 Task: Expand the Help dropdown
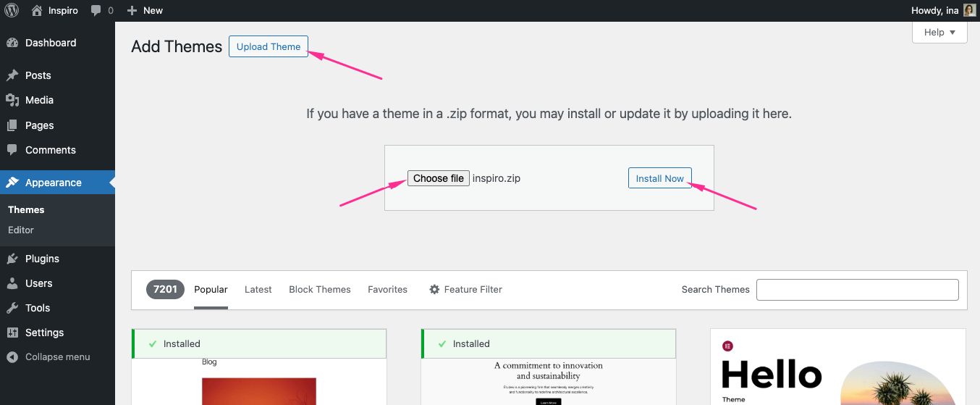click(939, 32)
